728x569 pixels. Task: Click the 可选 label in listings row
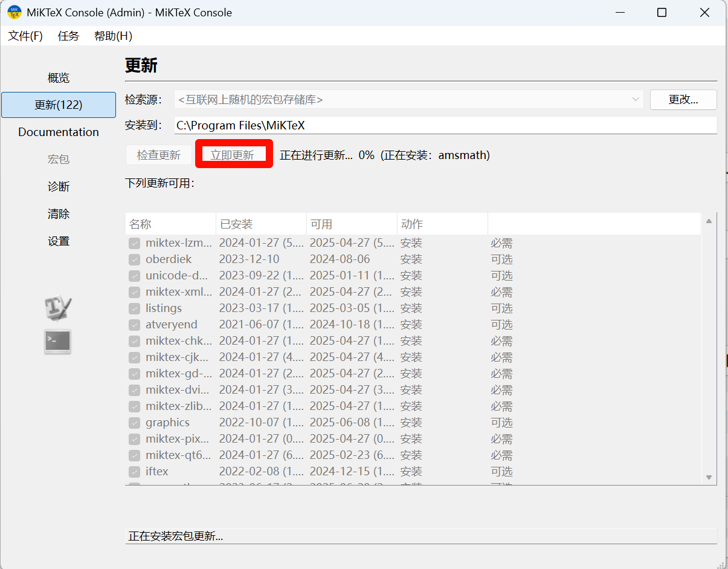tap(501, 308)
